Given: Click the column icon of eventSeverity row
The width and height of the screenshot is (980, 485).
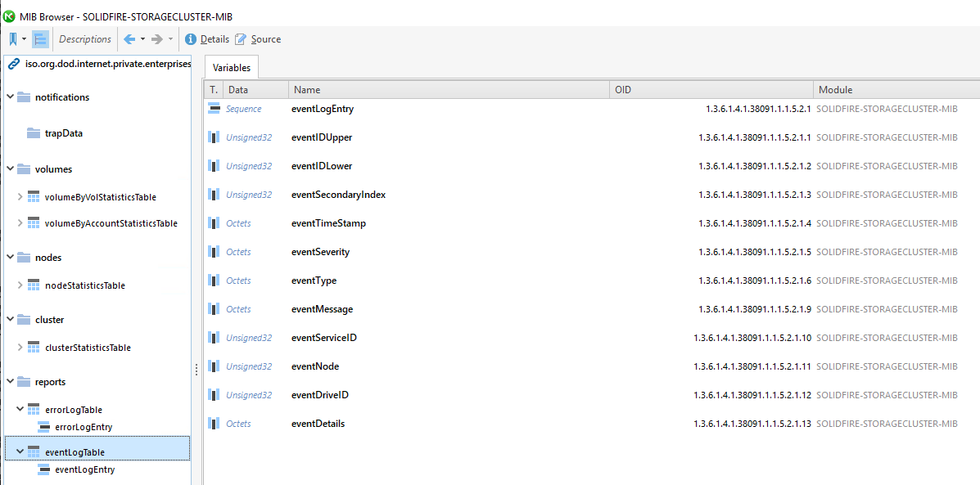Looking at the screenshot, I should (214, 252).
